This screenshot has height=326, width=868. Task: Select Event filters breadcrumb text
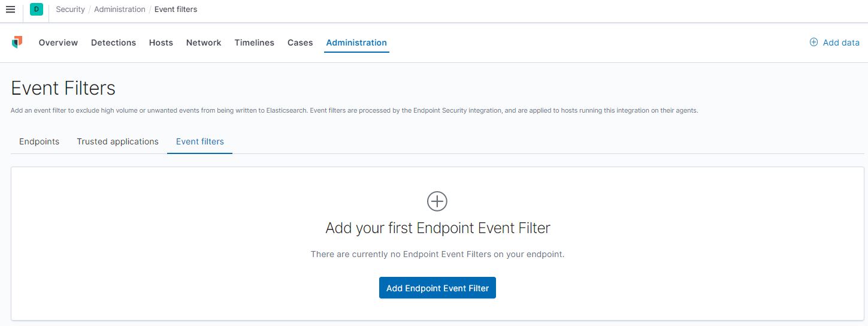pos(176,10)
